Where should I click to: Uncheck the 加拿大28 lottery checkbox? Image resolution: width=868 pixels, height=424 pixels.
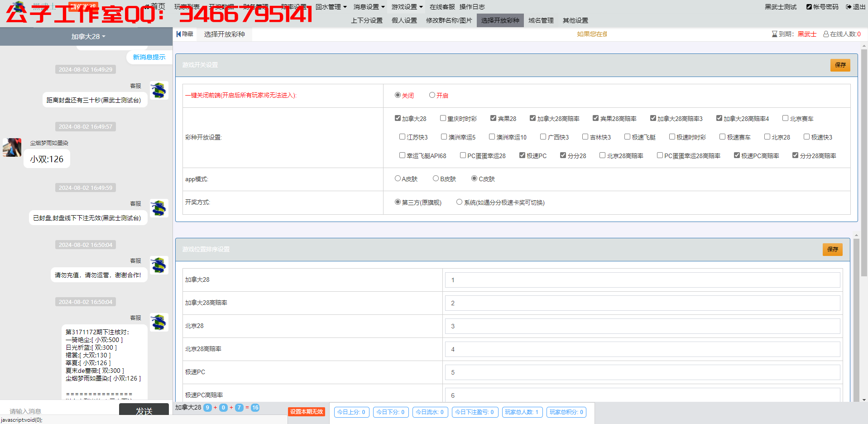point(398,118)
